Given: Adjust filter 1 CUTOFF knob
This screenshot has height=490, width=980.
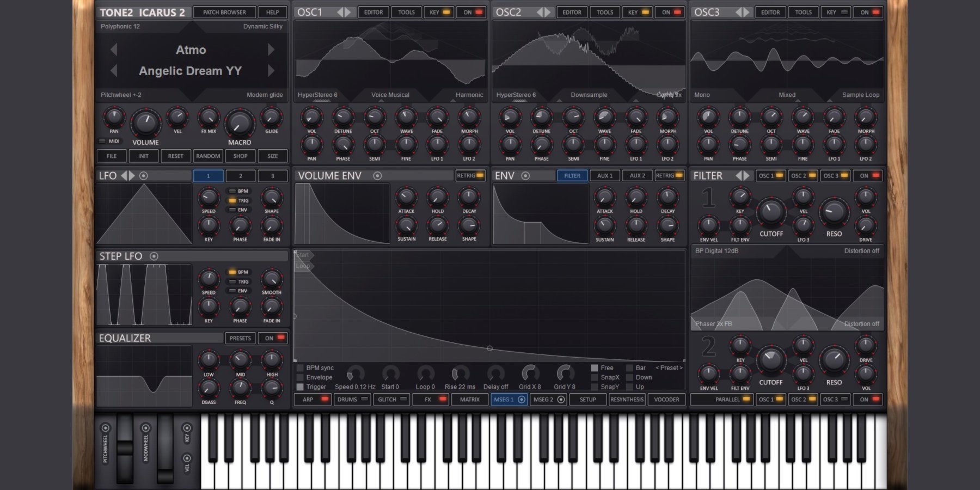Looking at the screenshot, I should tap(771, 212).
